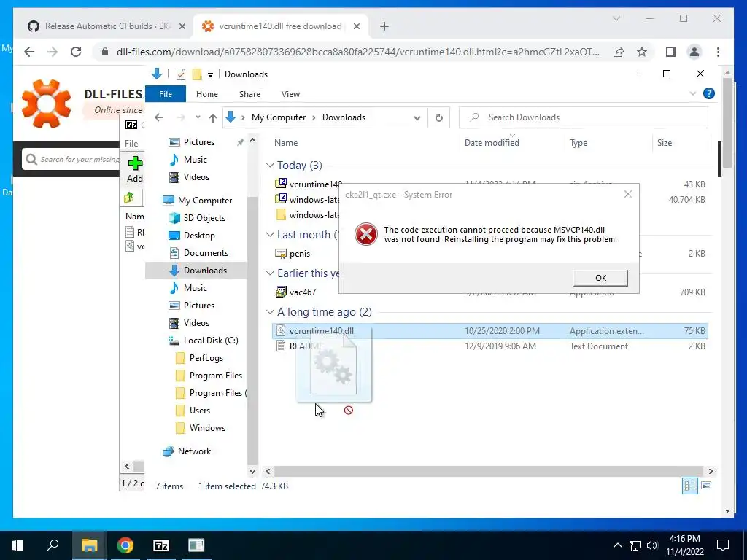Open a new Chrome tab
This screenshot has height=560, width=747.
pyautogui.click(x=384, y=26)
